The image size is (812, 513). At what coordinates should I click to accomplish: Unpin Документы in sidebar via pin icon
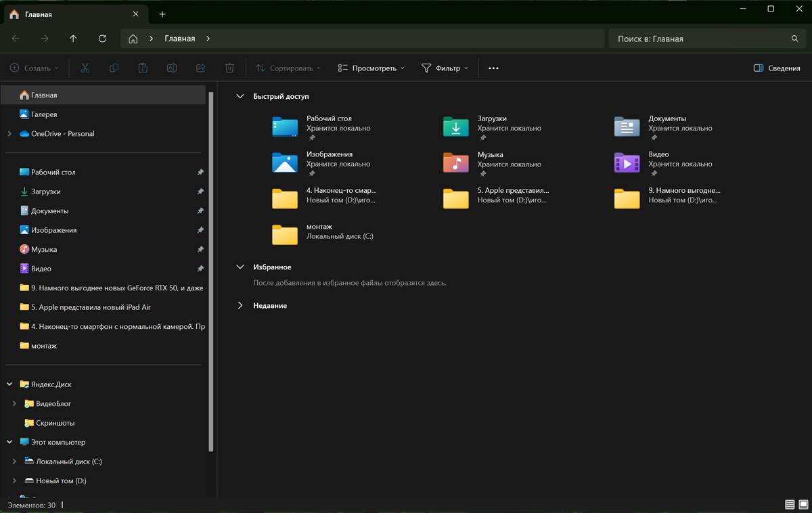(200, 211)
